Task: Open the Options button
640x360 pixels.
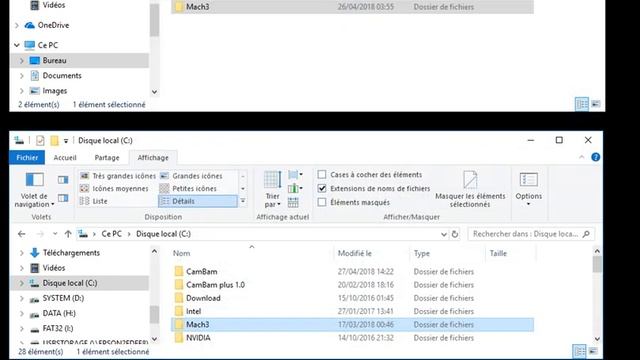Action: coord(529,190)
